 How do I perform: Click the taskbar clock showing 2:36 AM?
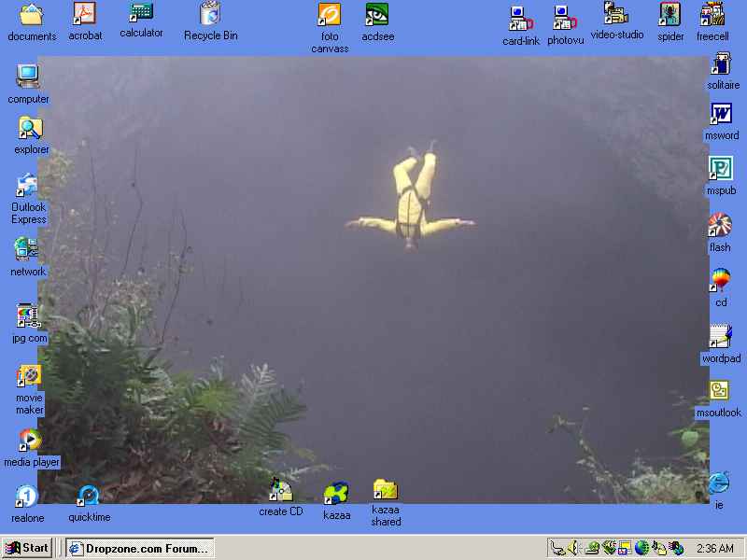[714, 549]
